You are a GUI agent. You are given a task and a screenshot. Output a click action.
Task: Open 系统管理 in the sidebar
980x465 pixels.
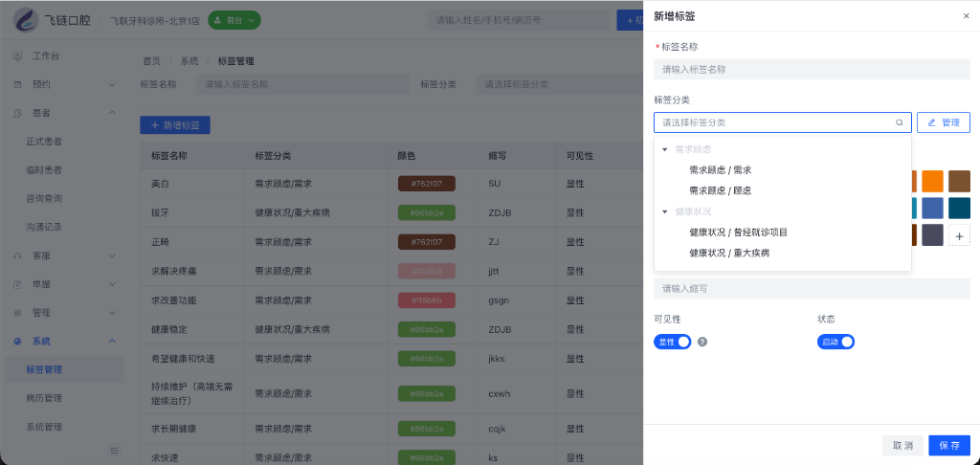(x=44, y=427)
